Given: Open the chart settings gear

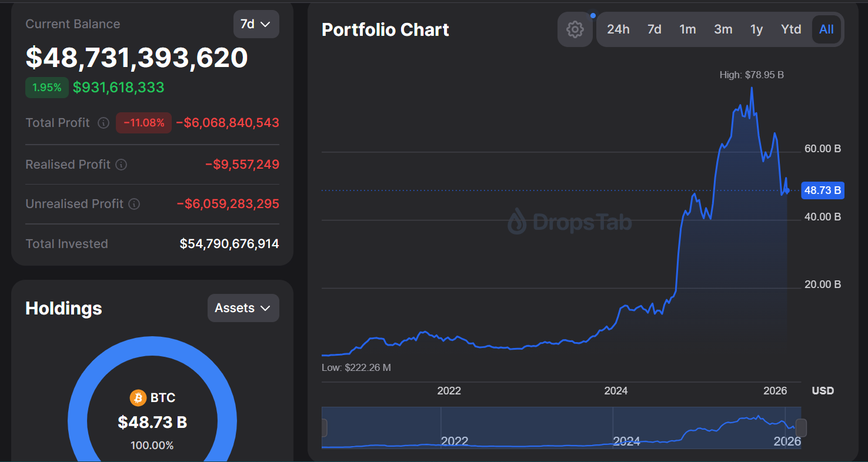Looking at the screenshot, I should [x=575, y=29].
